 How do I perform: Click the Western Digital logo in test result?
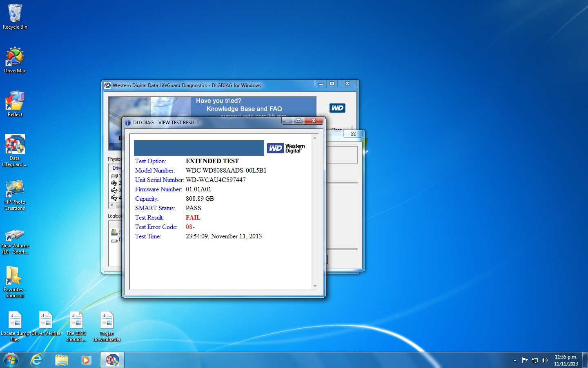286,148
